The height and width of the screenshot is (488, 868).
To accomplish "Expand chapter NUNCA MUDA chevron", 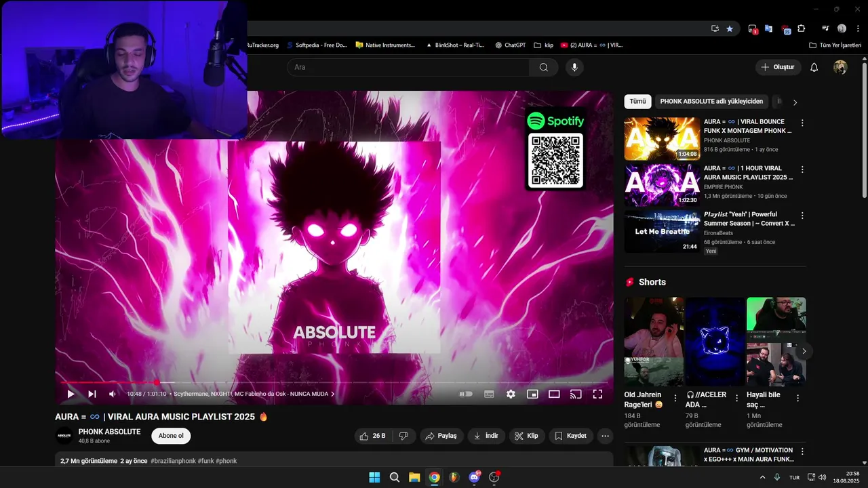I will pyautogui.click(x=332, y=394).
